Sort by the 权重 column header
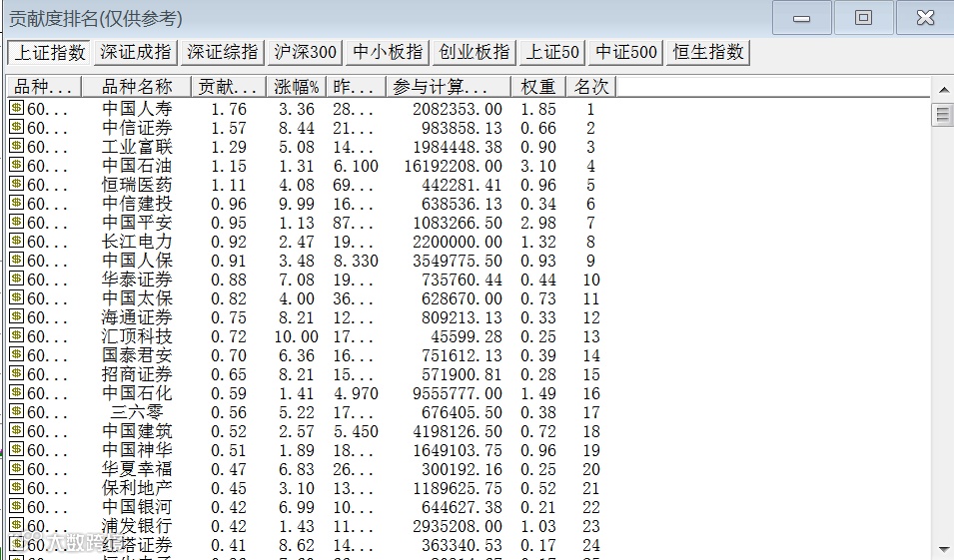 (x=537, y=86)
